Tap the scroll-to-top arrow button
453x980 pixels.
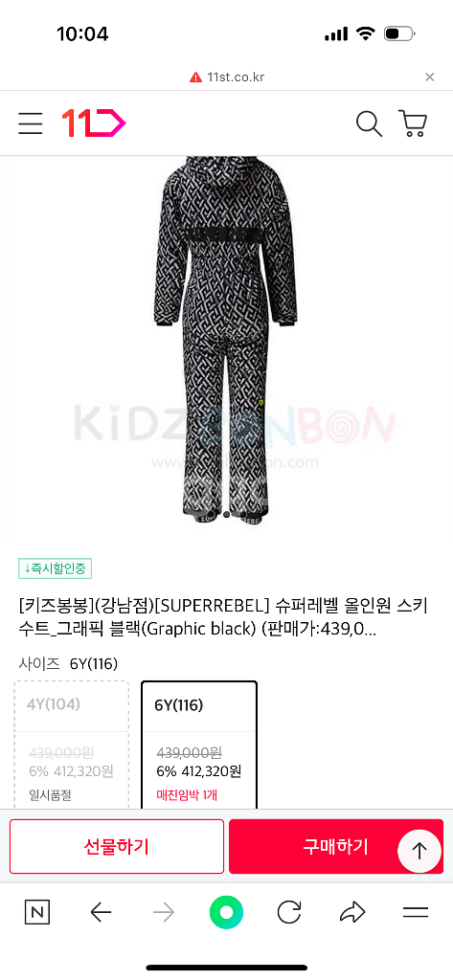click(x=419, y=851)
